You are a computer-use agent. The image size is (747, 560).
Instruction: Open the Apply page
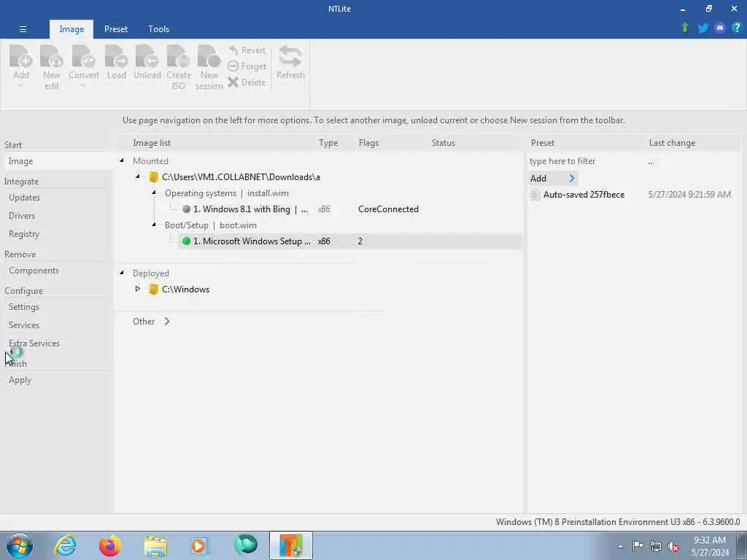(20, 380)
